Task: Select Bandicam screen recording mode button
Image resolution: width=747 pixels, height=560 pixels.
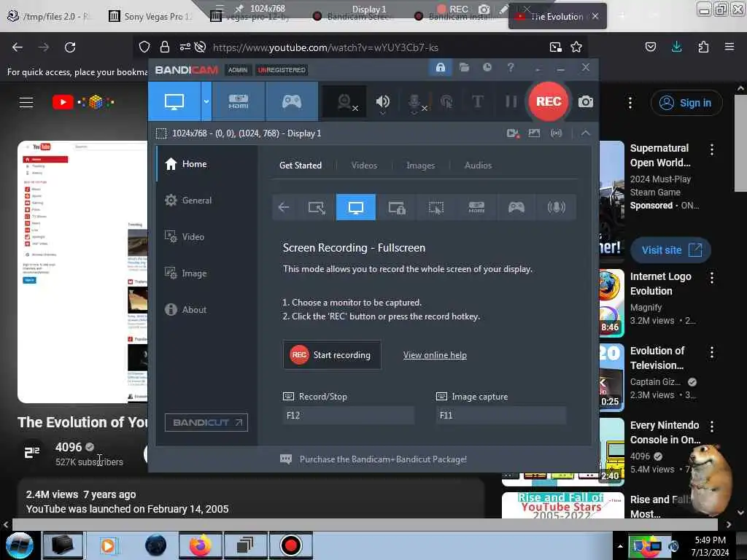Action: pos(174,101)
